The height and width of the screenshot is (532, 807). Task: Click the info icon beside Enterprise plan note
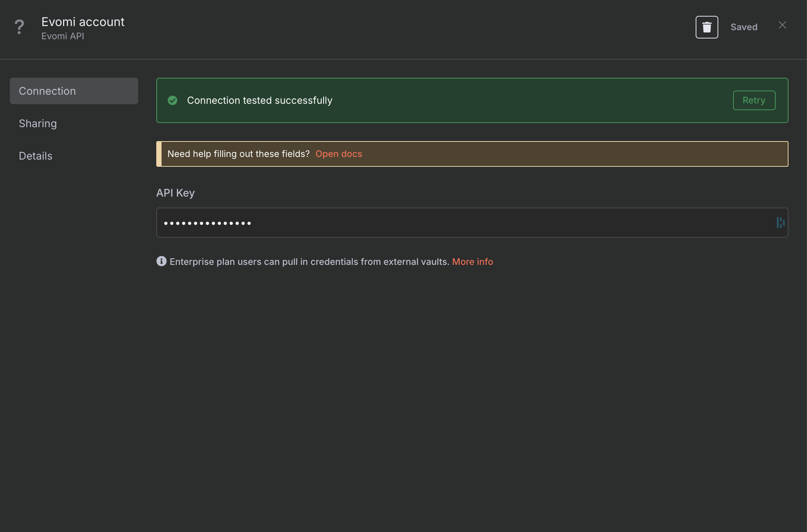[x=161, y=261]
